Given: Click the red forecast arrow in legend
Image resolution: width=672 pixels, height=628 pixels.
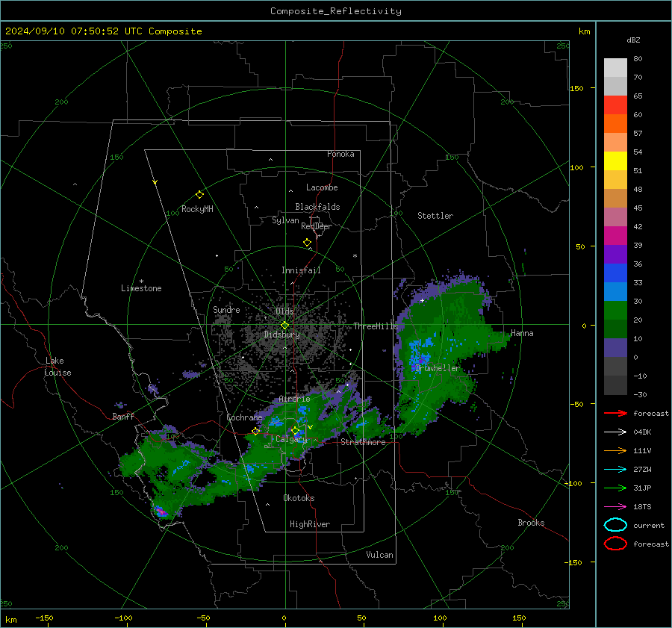Looking at the screenshot, I should (615, 413).
